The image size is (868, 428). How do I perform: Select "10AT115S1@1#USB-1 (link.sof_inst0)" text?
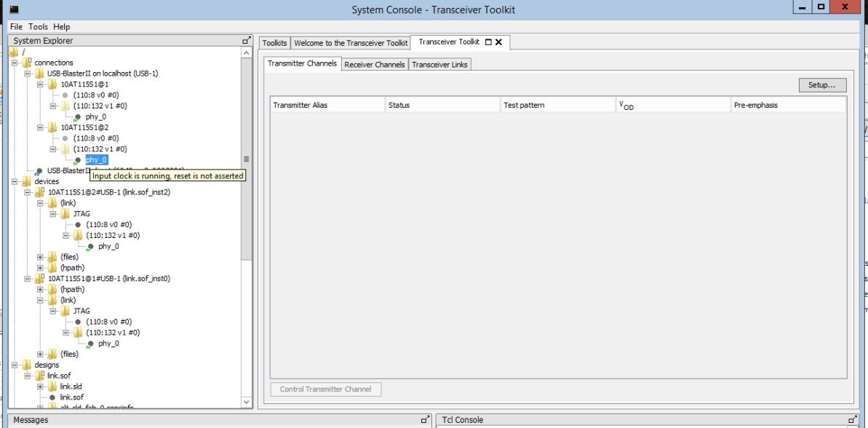click(x=109, y=279)
